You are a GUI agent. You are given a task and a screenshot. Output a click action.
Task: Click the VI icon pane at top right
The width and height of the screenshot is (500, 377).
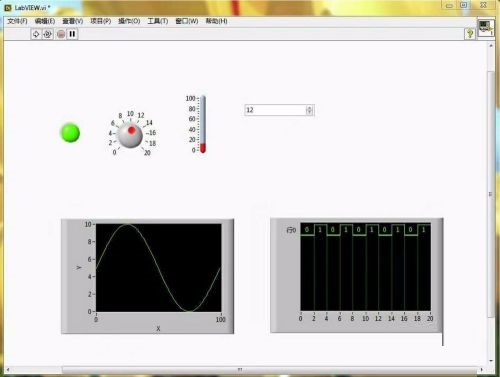(486, 28)
